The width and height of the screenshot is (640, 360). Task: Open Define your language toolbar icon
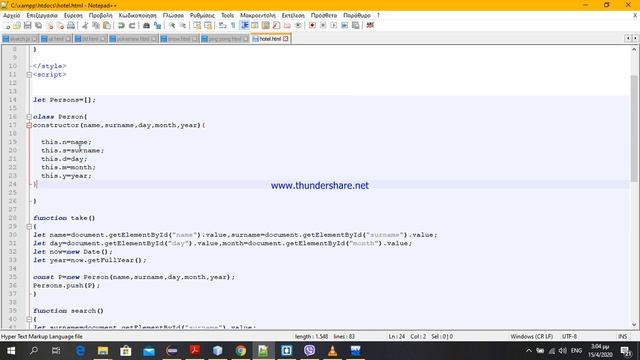[x=255, y=25]
